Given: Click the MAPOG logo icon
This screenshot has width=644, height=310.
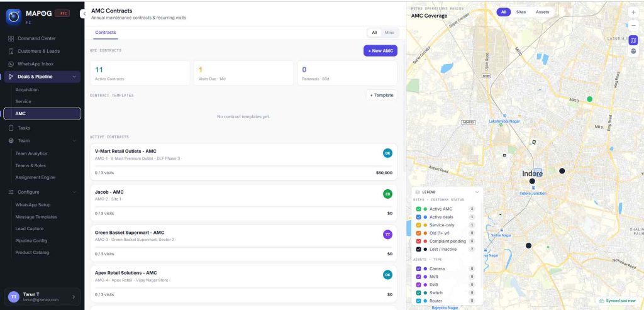Looking at the screenshot, I should point(14,17).
